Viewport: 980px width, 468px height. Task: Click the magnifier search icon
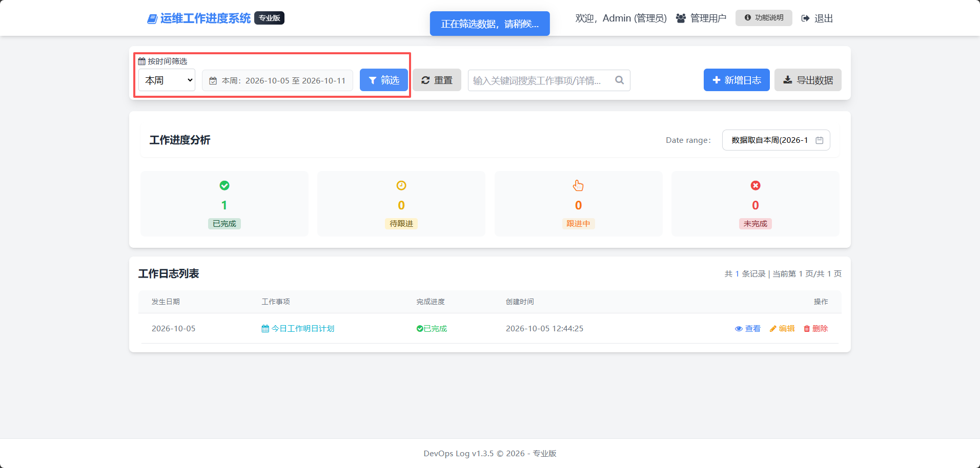[x=619, y=80]
